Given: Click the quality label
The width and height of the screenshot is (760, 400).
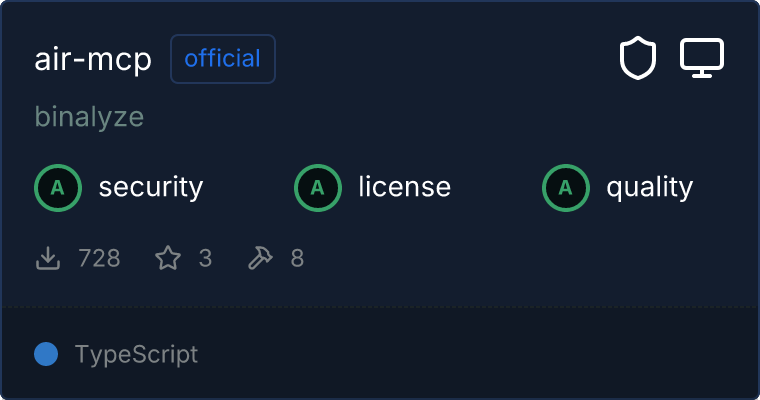Looking at the screenshot, I should click(x=649, y=187).
